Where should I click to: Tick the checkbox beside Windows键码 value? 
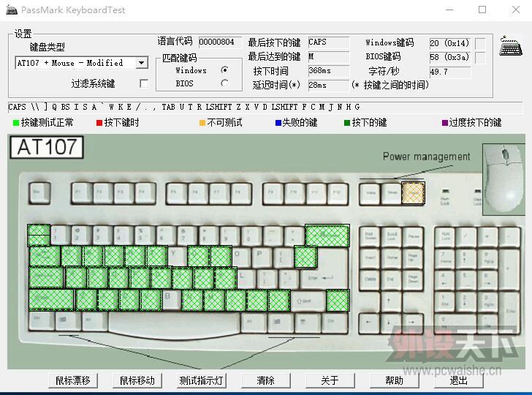[479, 43]
